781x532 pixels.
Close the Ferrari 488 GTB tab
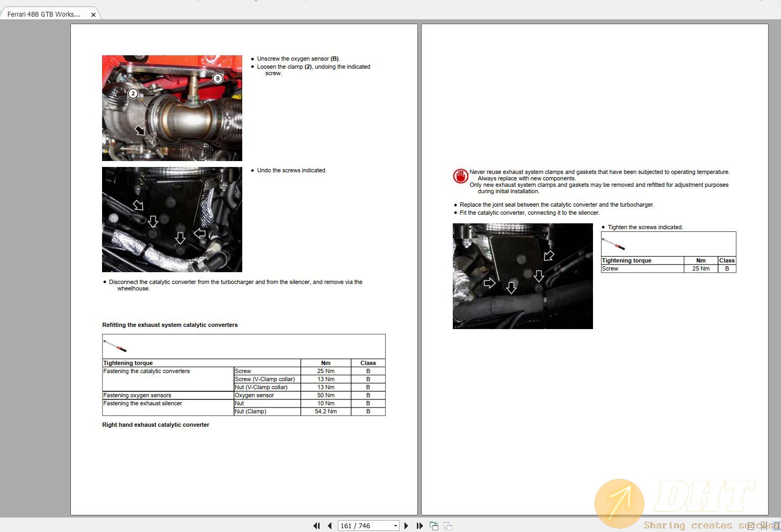(93, 15)
